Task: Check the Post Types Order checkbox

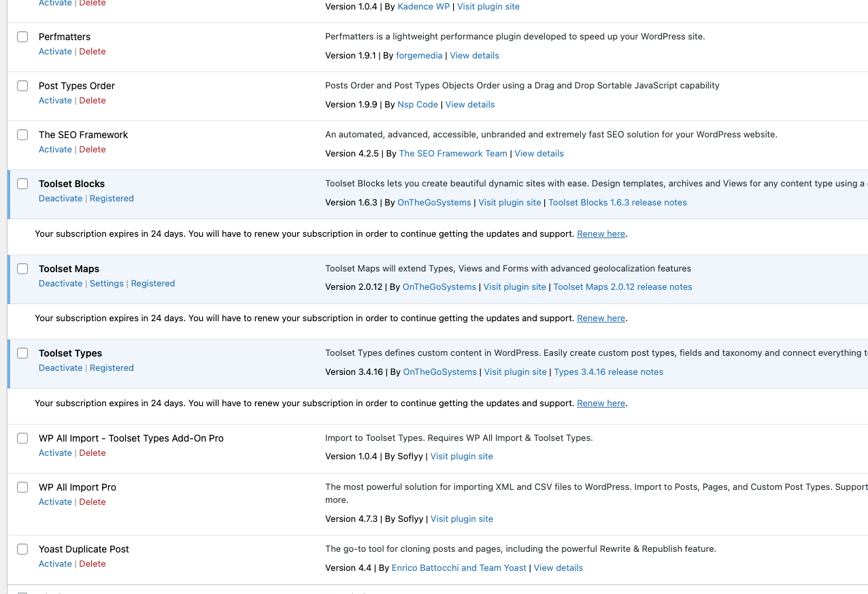Action: coord(22,86)
